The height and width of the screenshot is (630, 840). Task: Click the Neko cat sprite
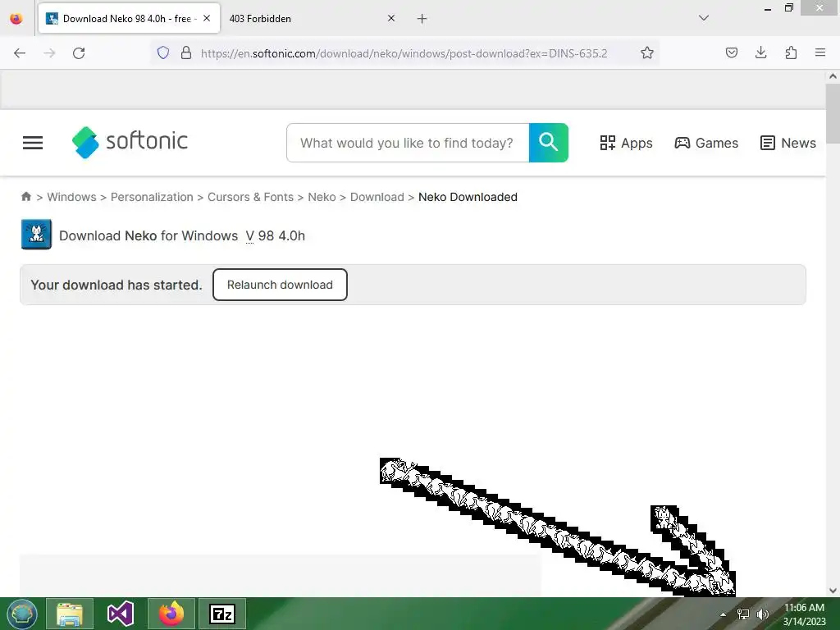point(664,518)
